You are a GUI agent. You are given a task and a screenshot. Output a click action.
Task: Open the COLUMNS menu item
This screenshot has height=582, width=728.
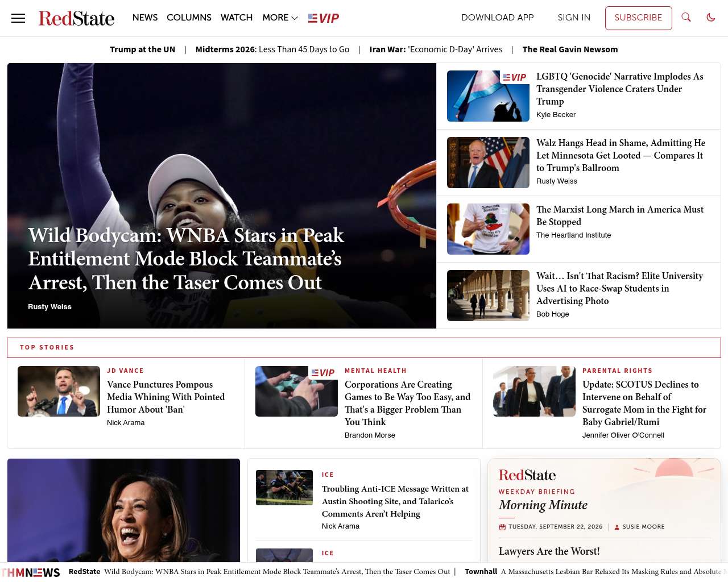click(x=189, y=18)
